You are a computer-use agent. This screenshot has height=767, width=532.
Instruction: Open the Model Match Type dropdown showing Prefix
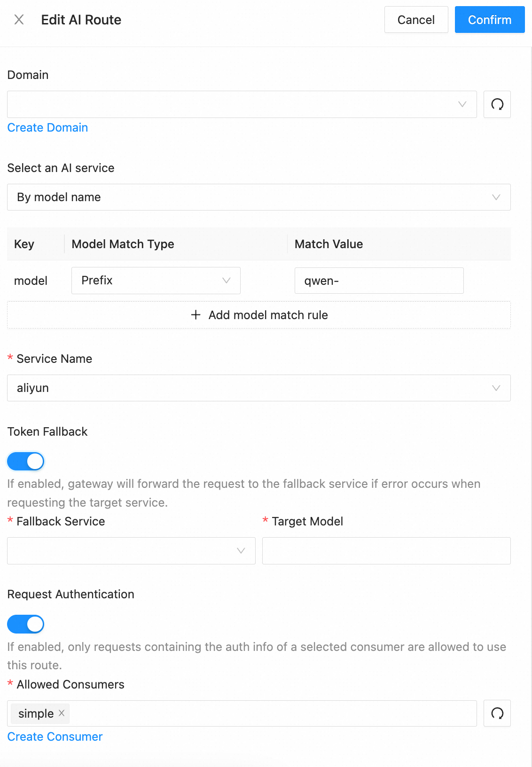[x=156, y=280]
